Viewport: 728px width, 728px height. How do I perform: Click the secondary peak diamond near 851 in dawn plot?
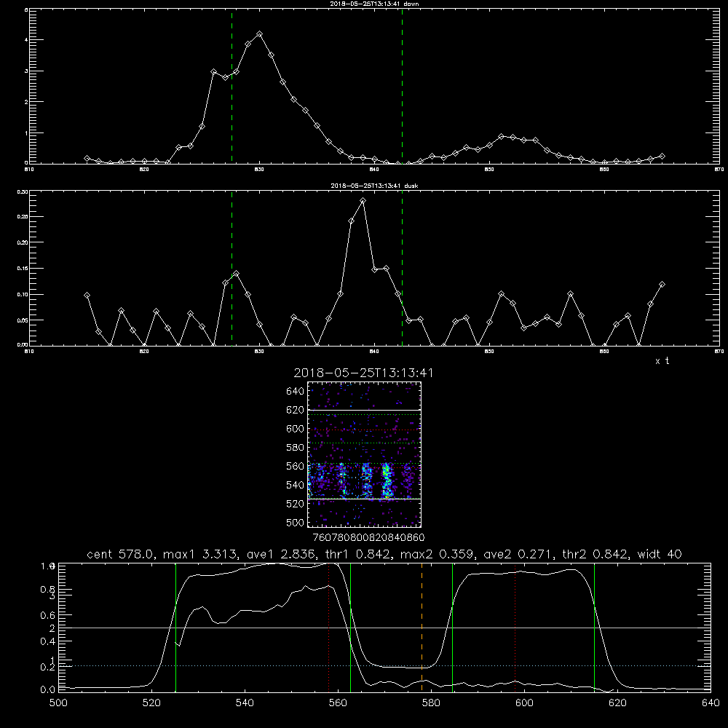pos(501,136)
